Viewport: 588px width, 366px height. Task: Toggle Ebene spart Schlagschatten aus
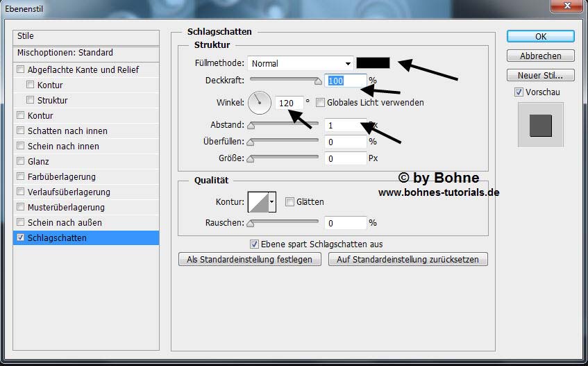point(254,244)
